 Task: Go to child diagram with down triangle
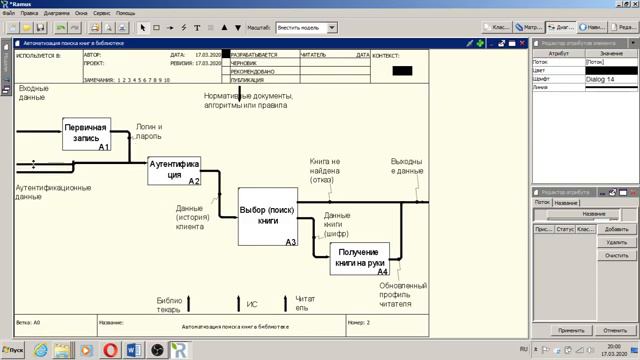click(x=238, y=28)
